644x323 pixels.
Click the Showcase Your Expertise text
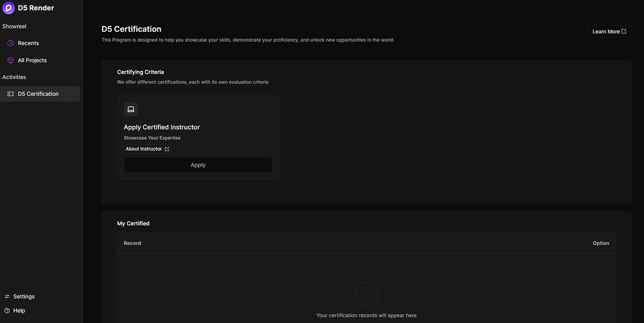(x=152, y=138)
